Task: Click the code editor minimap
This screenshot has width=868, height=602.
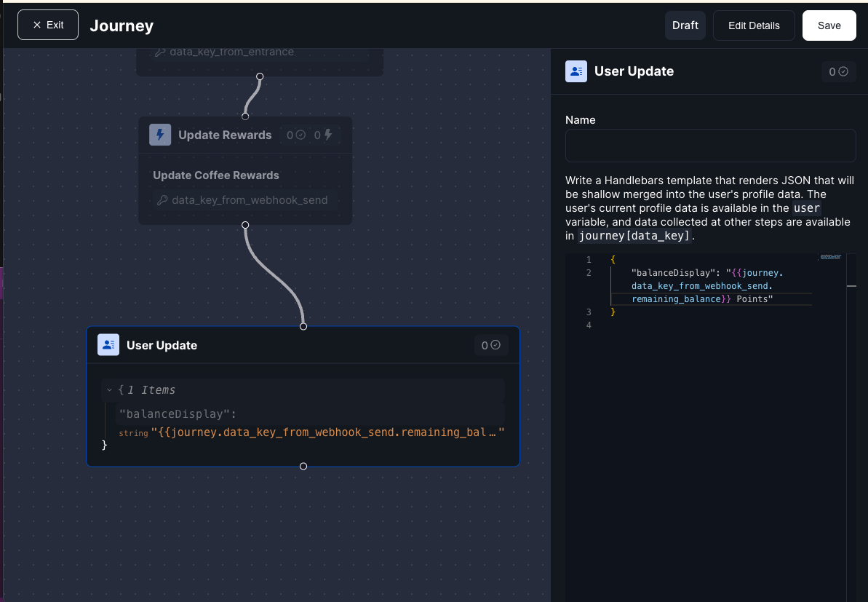Action: (x=829, y=258)
